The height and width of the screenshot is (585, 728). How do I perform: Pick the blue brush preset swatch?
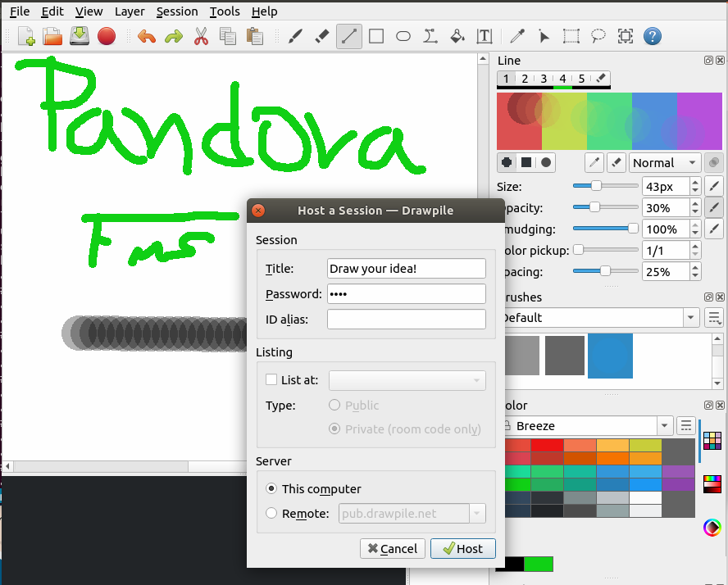click(610, 356)
